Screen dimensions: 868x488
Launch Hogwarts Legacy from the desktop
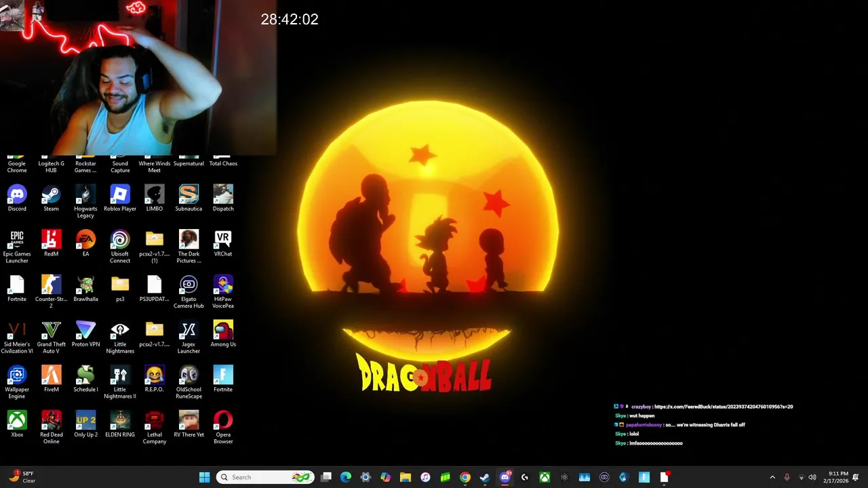pyautogui.click(x=85, y=202)
